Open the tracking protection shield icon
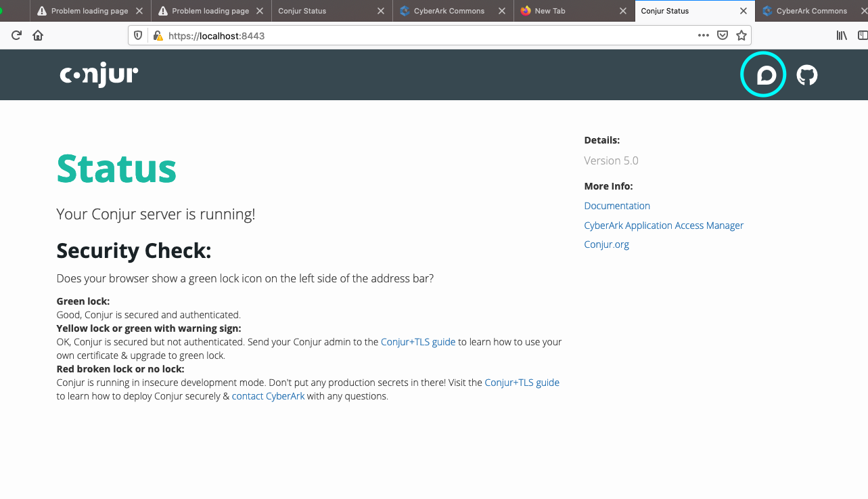 [138, 35]
